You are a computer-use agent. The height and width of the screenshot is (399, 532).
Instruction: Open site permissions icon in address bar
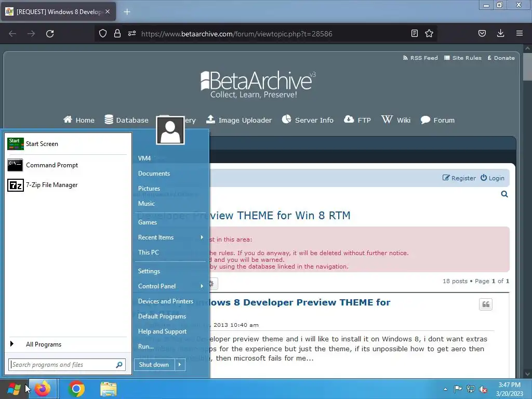coord(131,33)
